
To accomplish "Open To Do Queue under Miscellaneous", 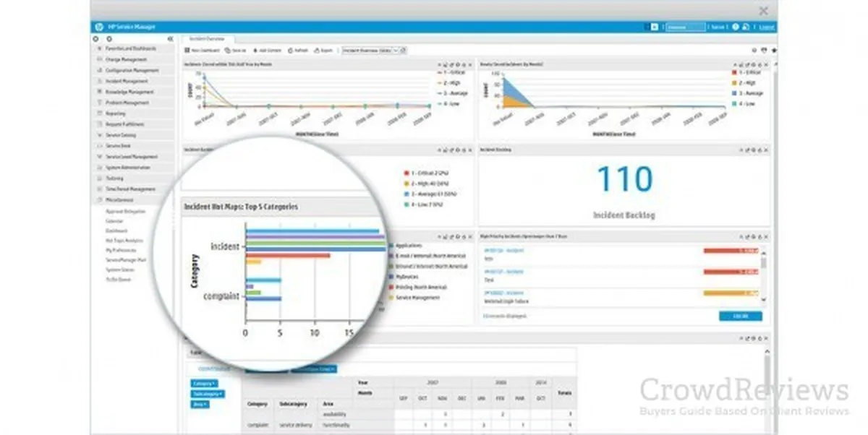I will point(117,279).
